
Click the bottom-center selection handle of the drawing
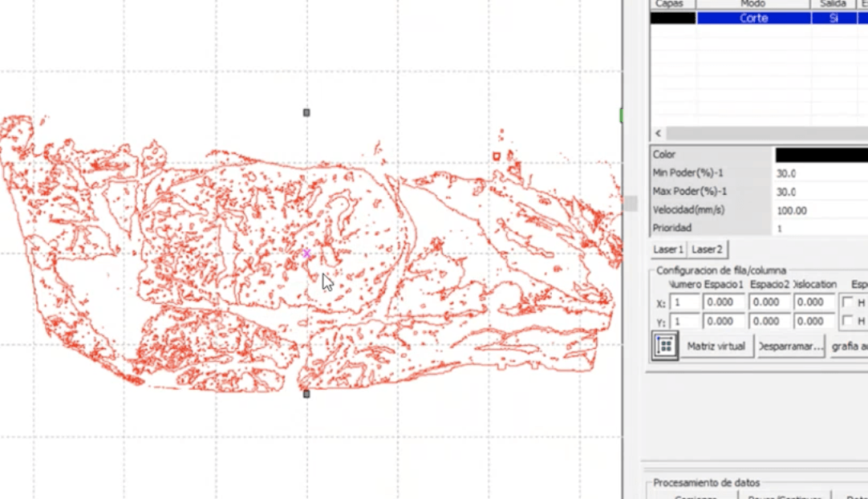click(x=306, y=394)
